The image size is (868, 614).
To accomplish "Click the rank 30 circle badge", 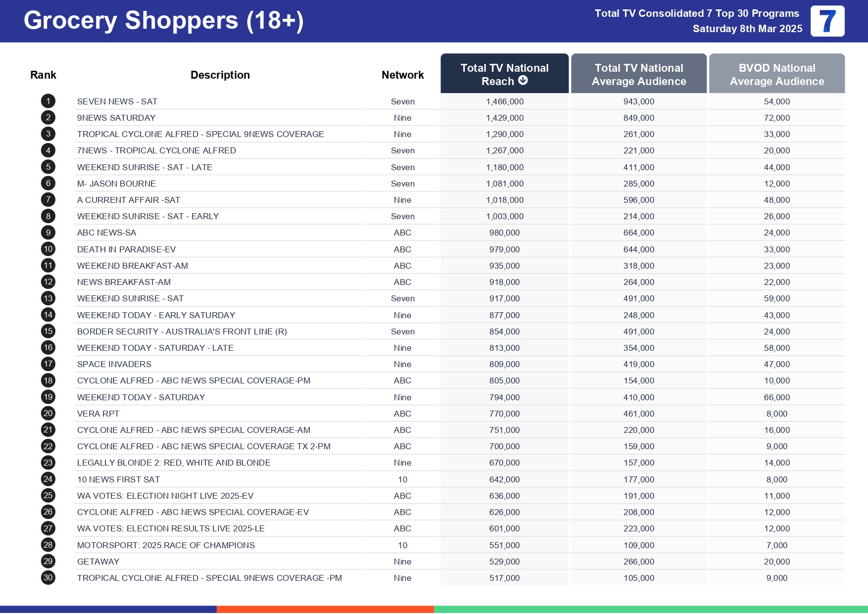I will click(48, 577).
